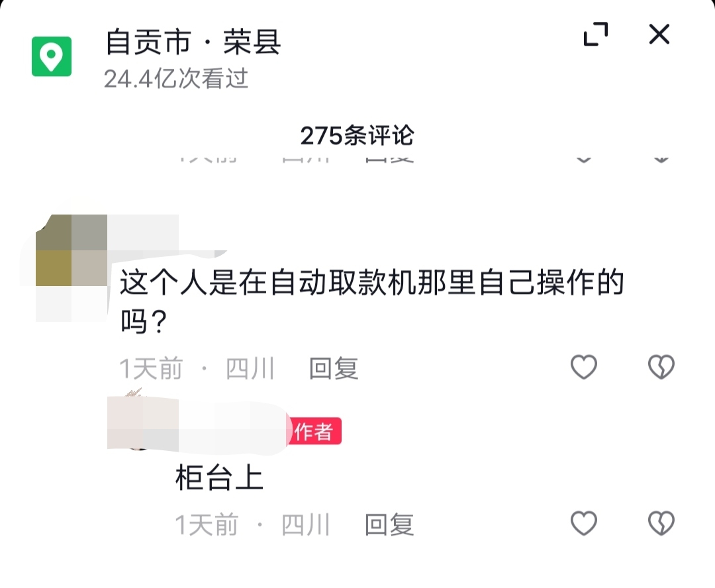The height and width of the screenshot is (588, 715).
Task: Select the 275条评论 comments header
Action: coord(357,136)
